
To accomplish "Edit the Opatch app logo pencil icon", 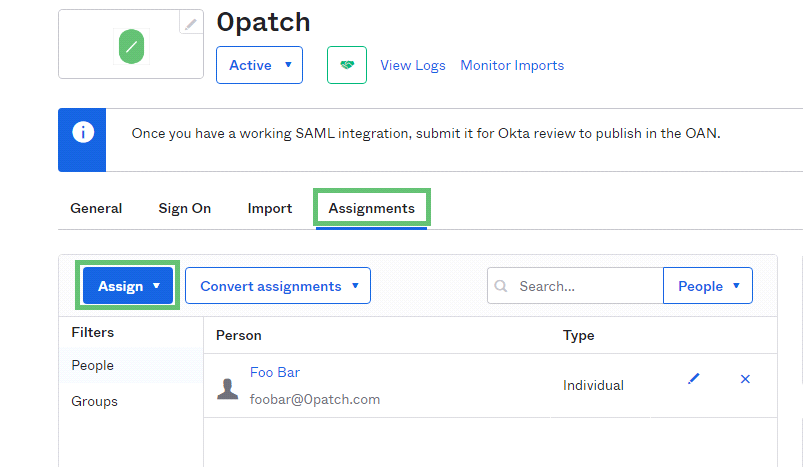I will 191,24.
